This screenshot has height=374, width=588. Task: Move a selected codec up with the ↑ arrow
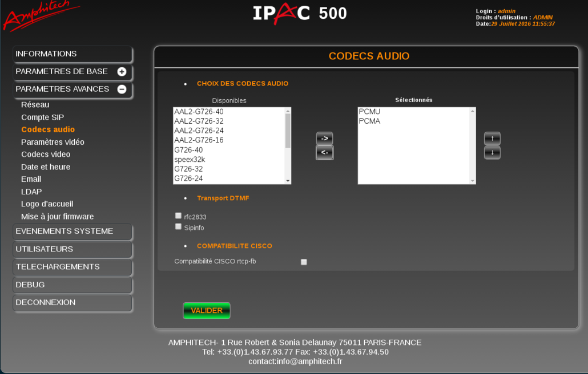pos(492,138)
